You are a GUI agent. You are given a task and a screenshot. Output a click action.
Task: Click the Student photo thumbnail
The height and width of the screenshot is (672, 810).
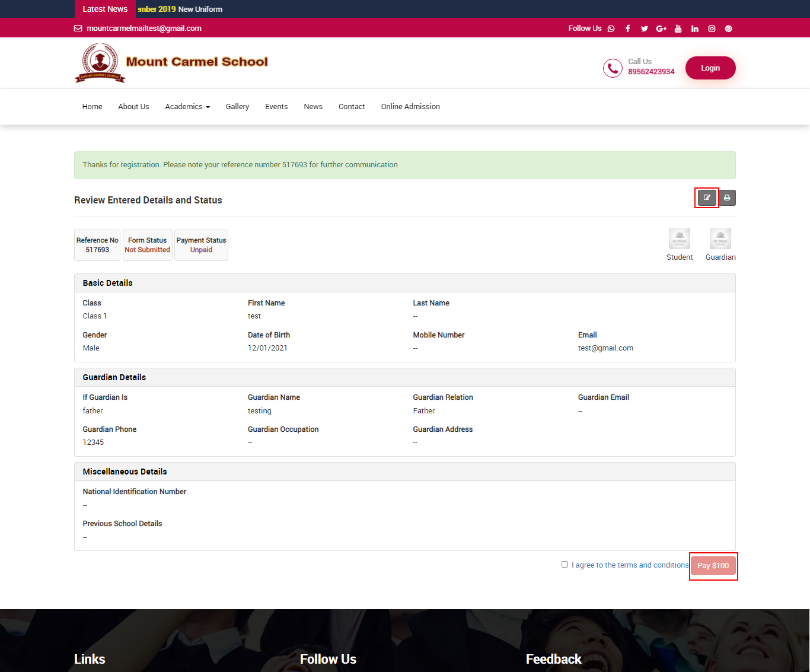(x=680, y=239)
